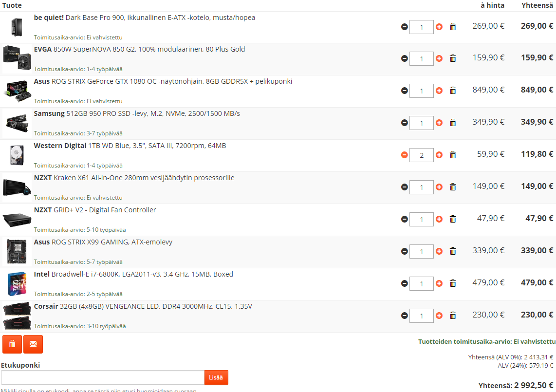Decrease quantity of EVGA 850W SuperNOVA
Screen dimensions: 556x392
click(x=404, y=58)
